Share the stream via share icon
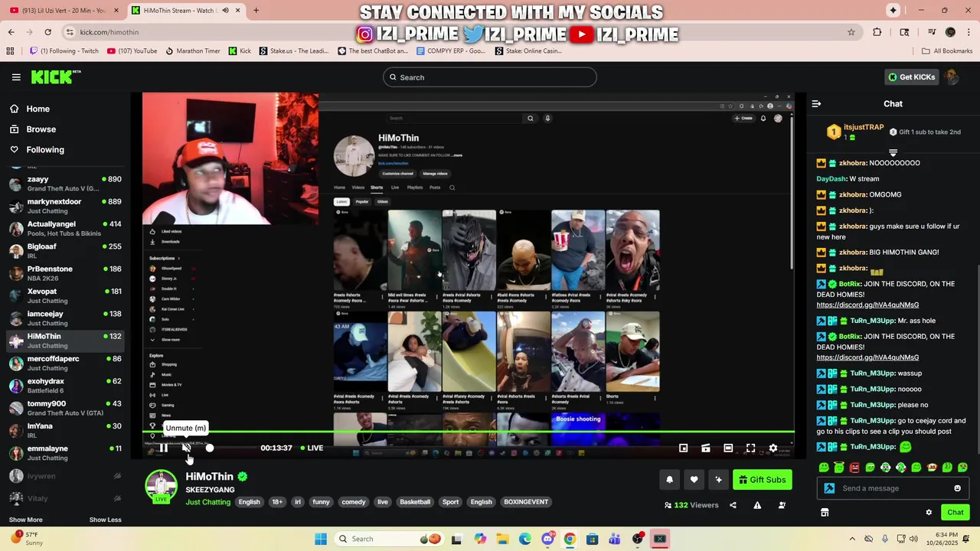Image resolution: width=980 pixels, height=551 pixels. pos(733,505)
